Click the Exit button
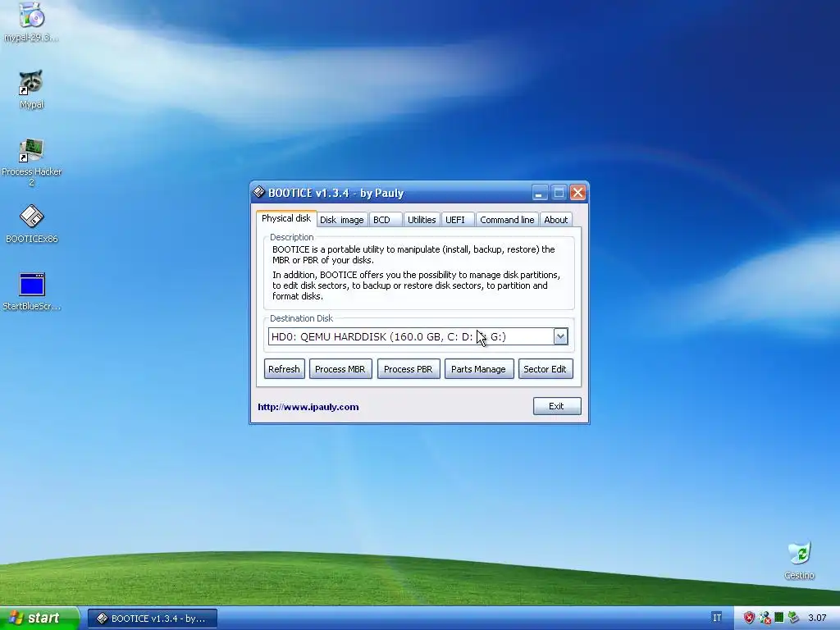Viewport: 840px width, 630px height. 557,406
